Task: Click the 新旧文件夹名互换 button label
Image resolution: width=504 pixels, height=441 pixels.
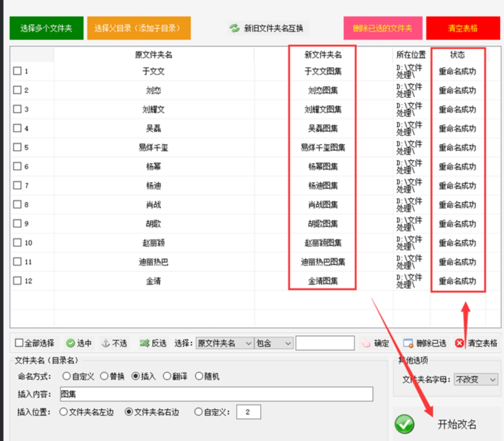Action: pos(274,28)
